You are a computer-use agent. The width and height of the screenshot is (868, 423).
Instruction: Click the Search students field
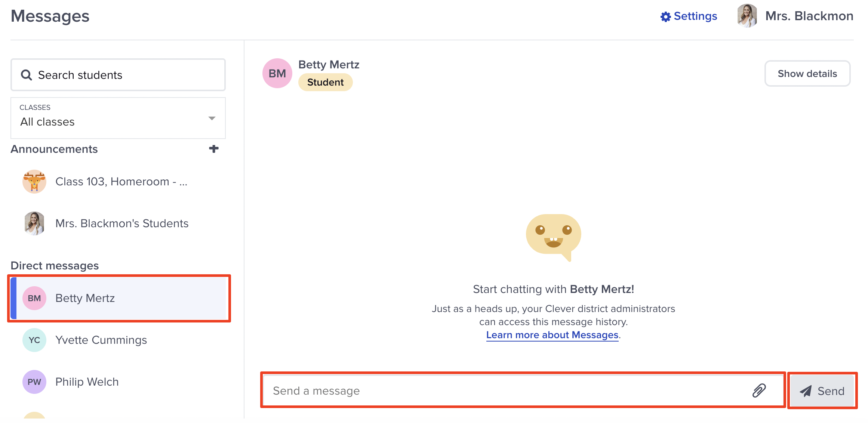[118, 75]
